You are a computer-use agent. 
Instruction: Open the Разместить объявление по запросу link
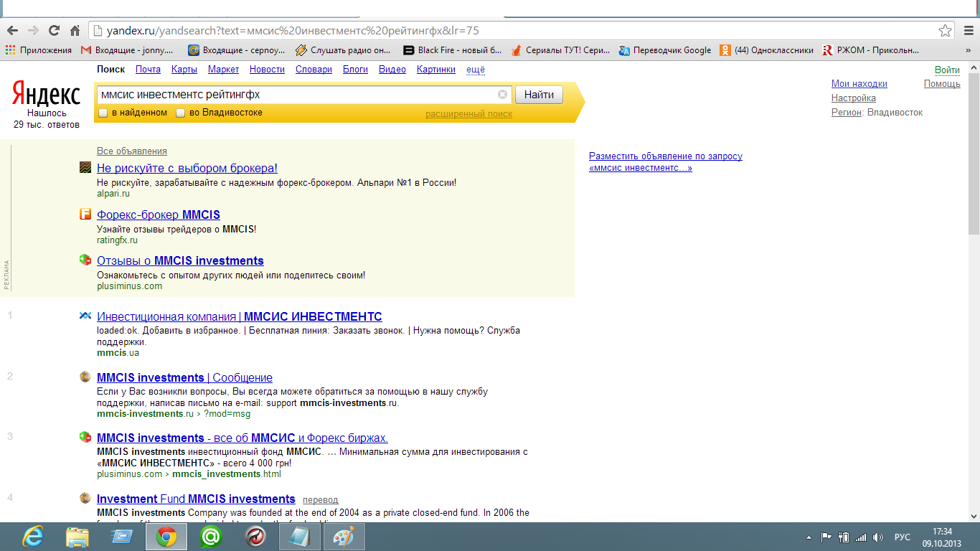(665, 161)
